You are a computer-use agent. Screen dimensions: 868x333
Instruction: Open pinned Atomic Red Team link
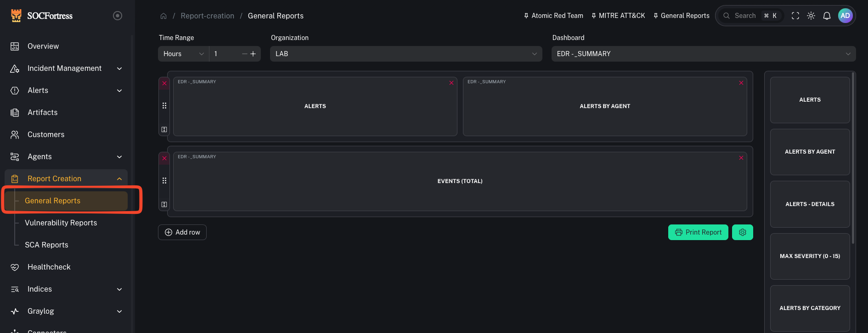pos(553,16)
